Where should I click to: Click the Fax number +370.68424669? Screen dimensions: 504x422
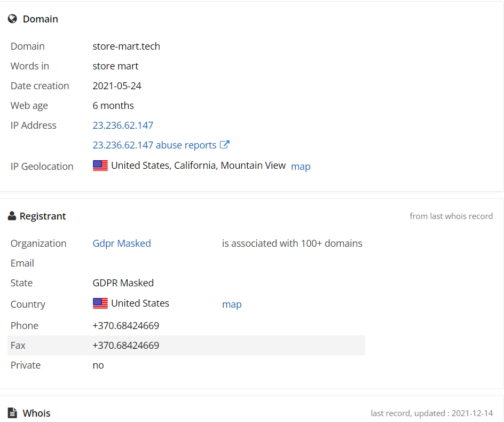(x=125, y=346)
